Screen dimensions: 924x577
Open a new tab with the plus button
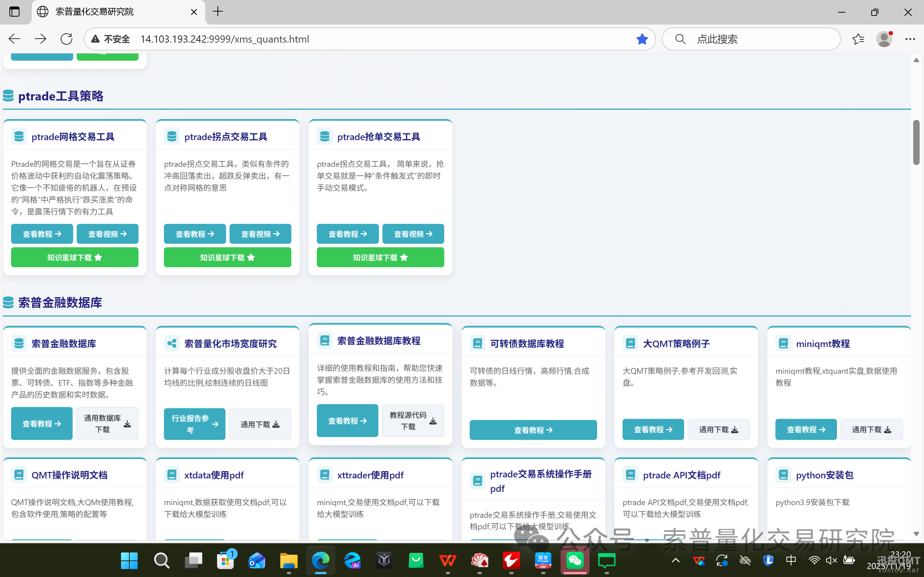[217, 12]
